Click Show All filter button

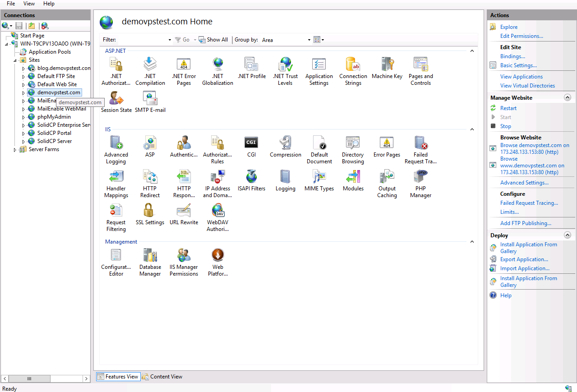pos(213,40)
